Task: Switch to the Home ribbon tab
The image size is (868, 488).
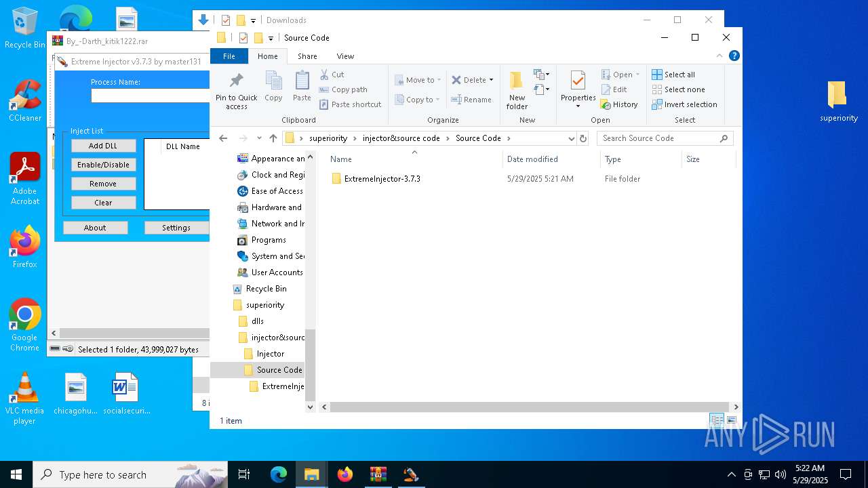Action: tap(267, 56)
